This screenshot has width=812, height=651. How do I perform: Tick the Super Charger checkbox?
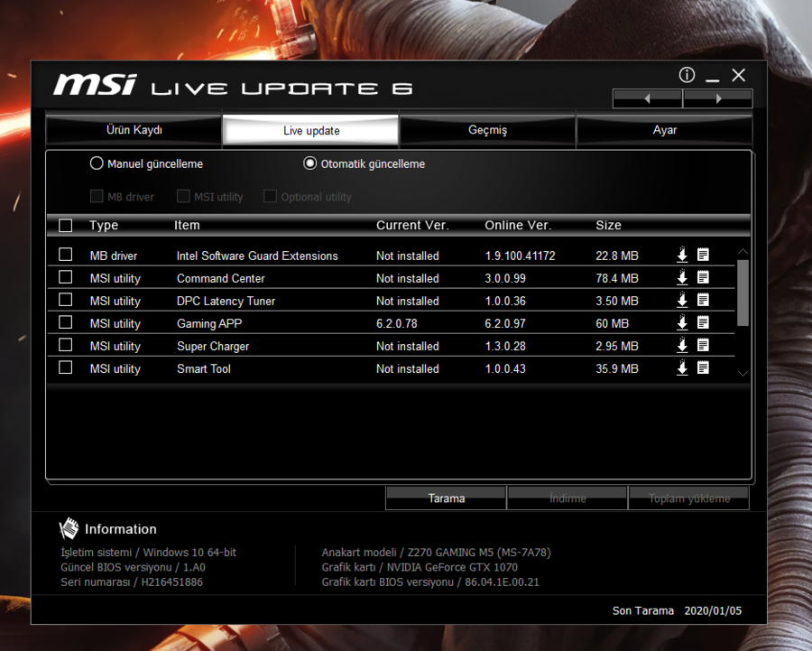tap(65, 345)
